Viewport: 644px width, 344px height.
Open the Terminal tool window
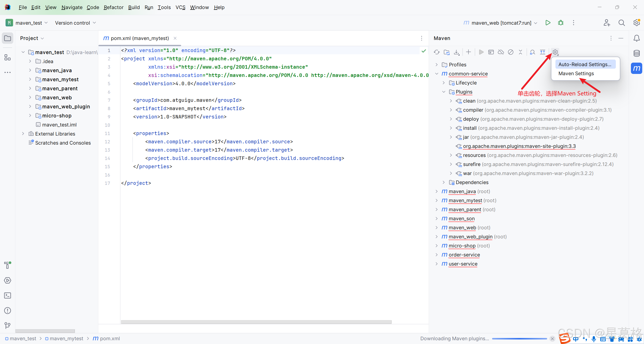coord(8,295)
